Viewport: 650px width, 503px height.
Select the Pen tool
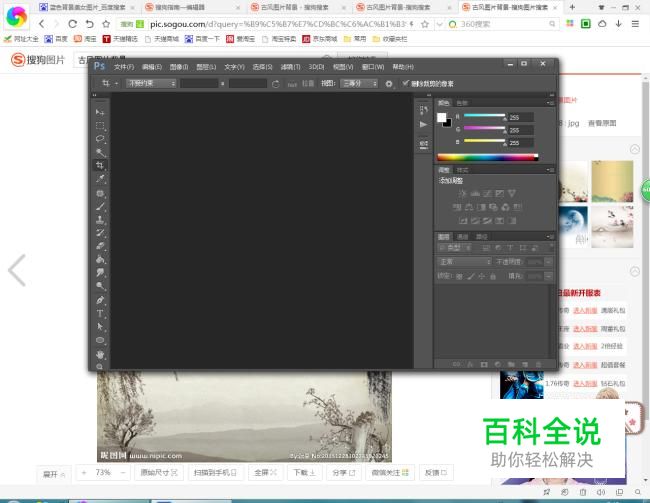100,300
